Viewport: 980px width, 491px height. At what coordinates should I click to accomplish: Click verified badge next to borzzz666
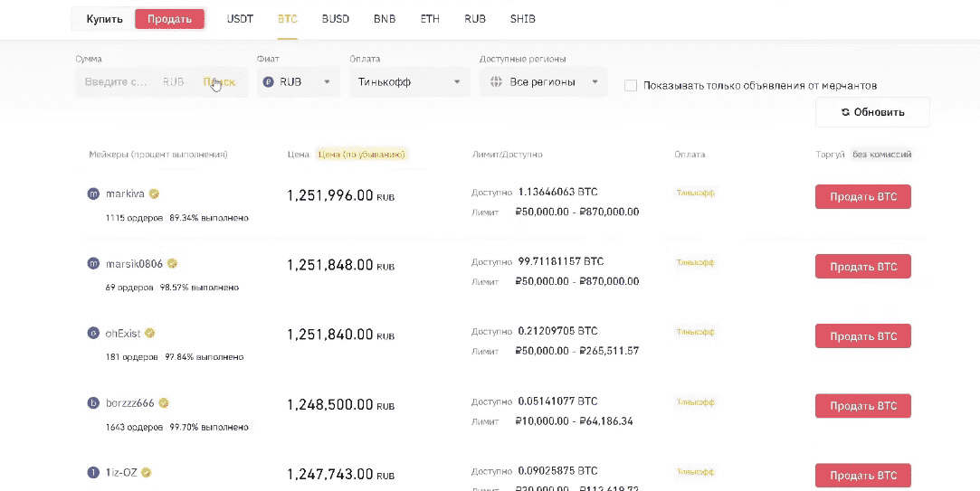click(x=164, y=403)
